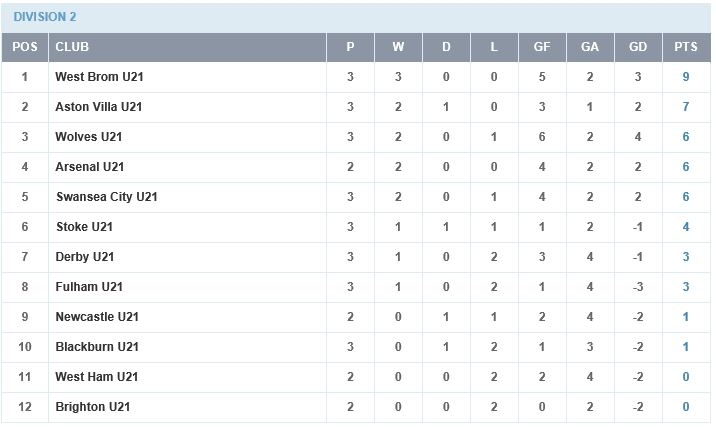Viewport: 716px width, 427px height.
Task: Open the West Ham U21 entry
Action: (x=97, y=377)
